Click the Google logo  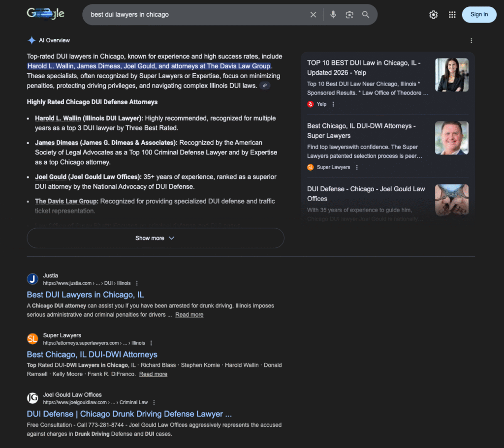[x=45, y=14]
